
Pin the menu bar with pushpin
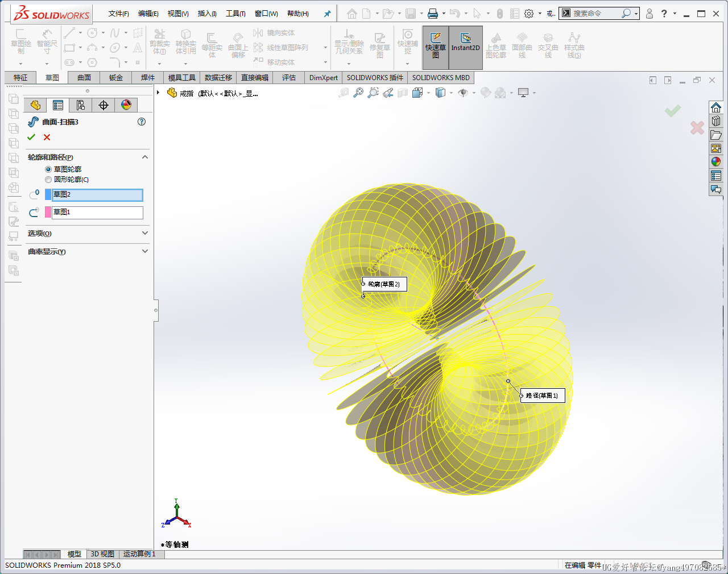tap(327, 14)
